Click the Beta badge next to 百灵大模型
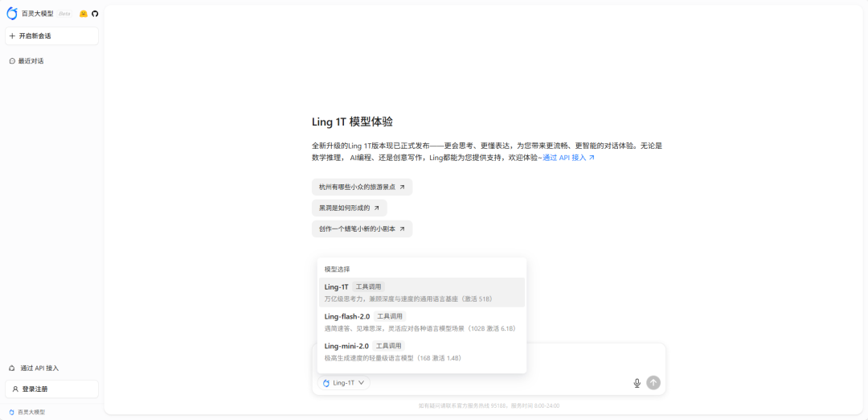This screenshot has height=420, width=868. coord(64,14)
